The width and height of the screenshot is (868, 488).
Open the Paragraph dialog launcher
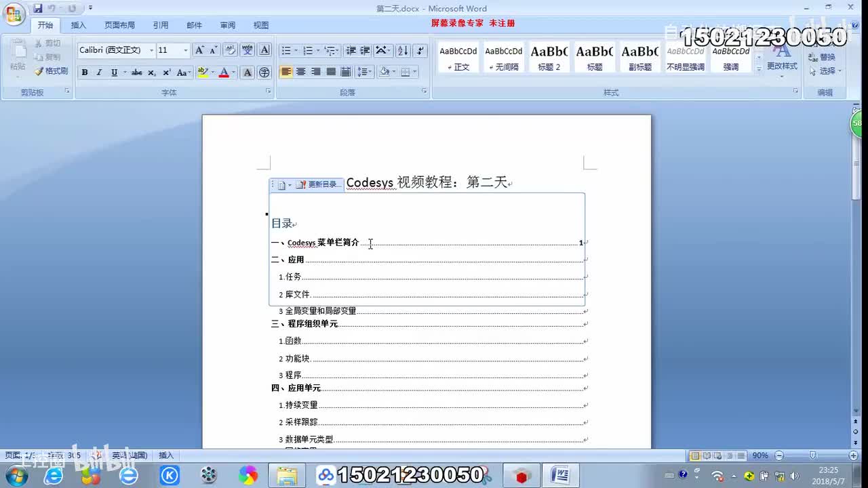(425, 91)
